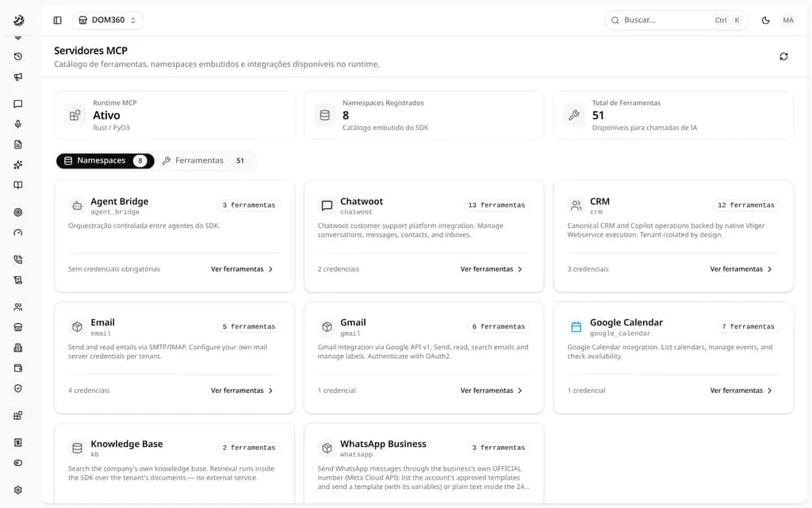Open the MA user avatar menu
The image size is (812, 508).
point(788,20)
